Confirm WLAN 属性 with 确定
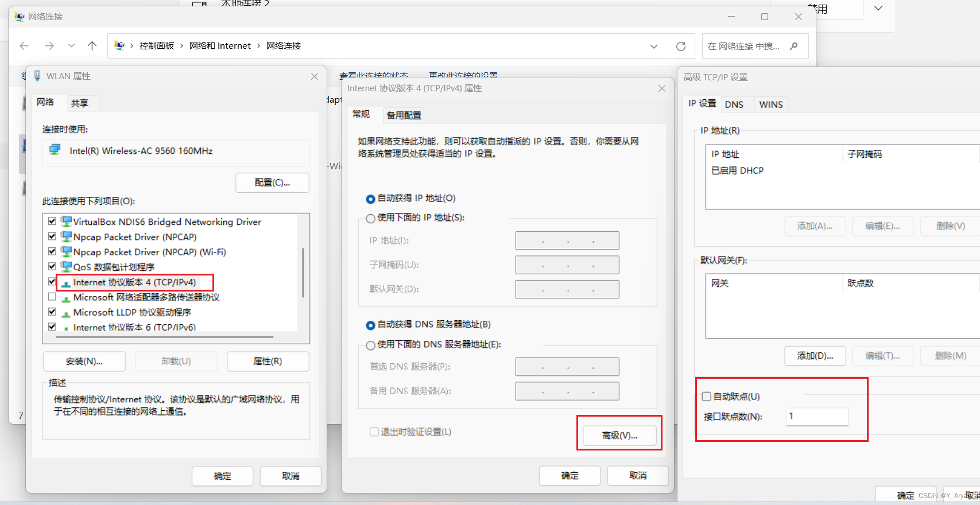 pos(223,476)
